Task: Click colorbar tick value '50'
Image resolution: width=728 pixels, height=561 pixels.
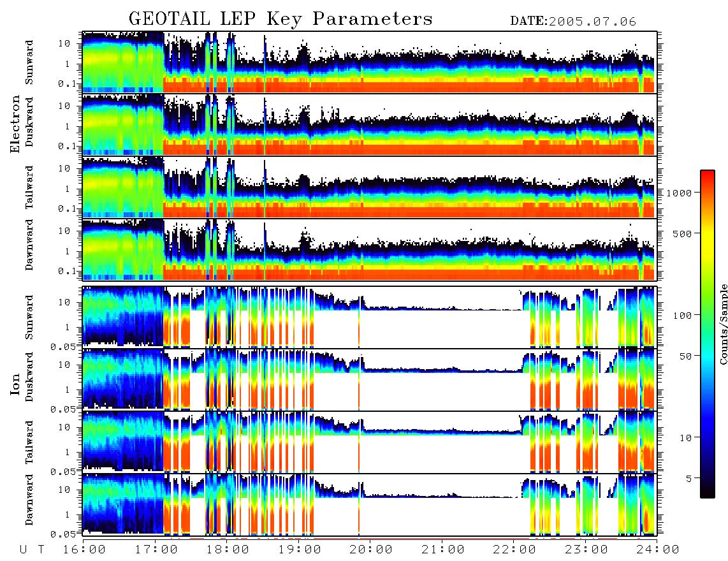Action: point(685,356)
